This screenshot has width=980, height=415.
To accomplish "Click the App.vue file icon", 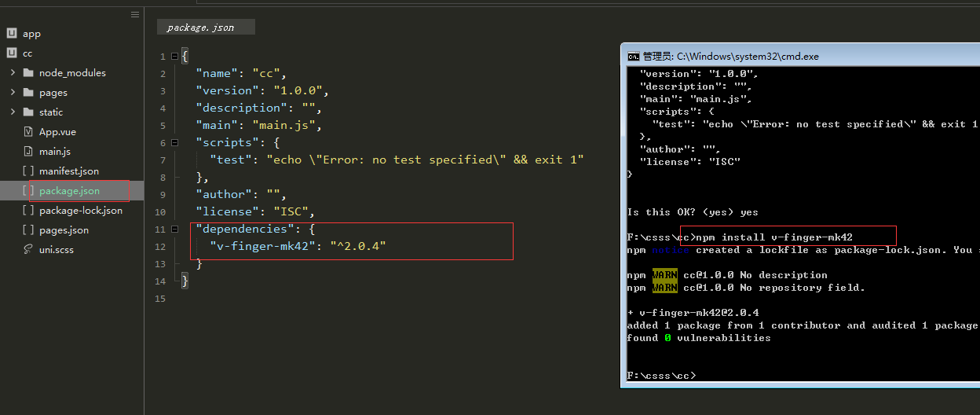I will point(28,132).
